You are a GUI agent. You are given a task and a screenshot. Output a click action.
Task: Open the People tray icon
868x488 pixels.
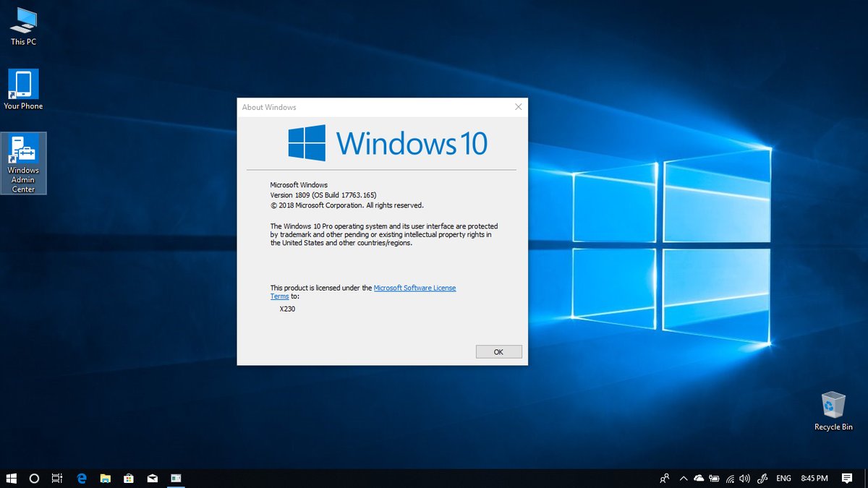(665, 479)
